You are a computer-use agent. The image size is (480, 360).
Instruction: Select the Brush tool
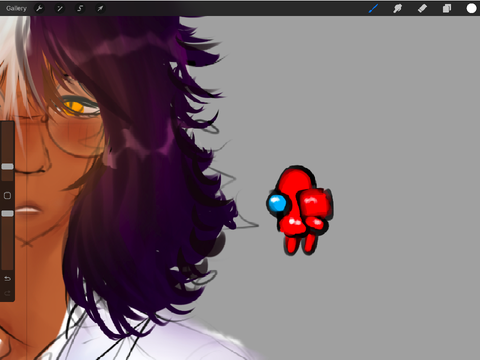373,8
